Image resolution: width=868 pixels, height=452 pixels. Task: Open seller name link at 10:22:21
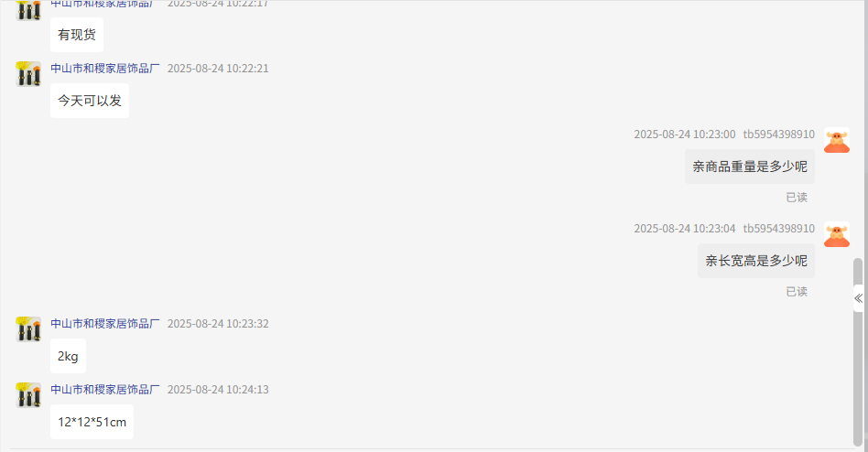coord(105,68)
